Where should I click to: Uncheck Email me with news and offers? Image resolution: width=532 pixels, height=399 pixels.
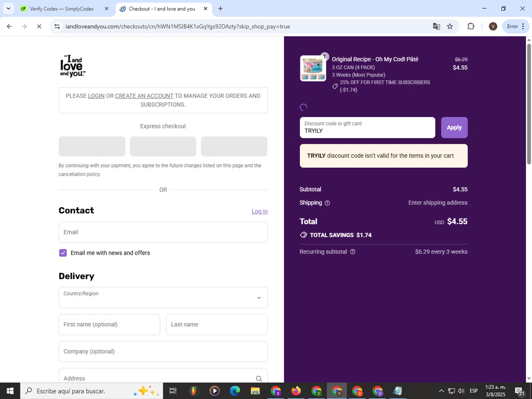pos(63,253)
